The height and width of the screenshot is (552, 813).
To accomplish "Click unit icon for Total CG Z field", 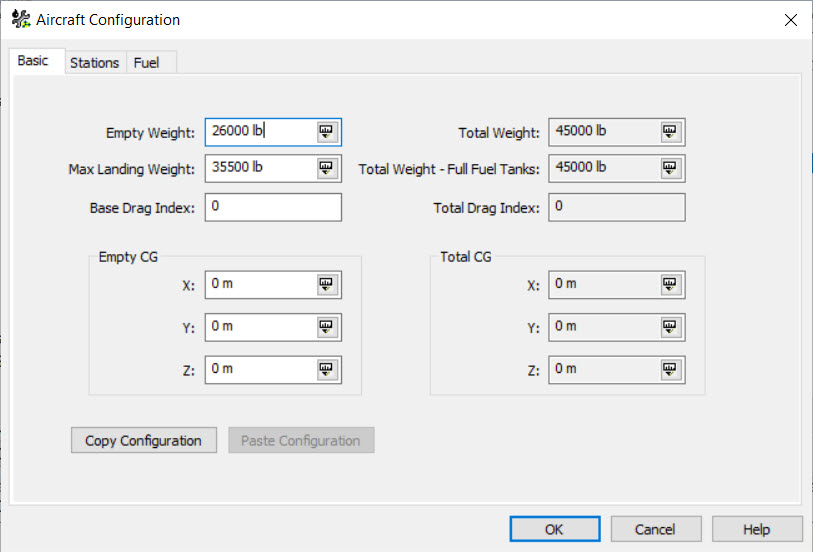I will [670, 370].
